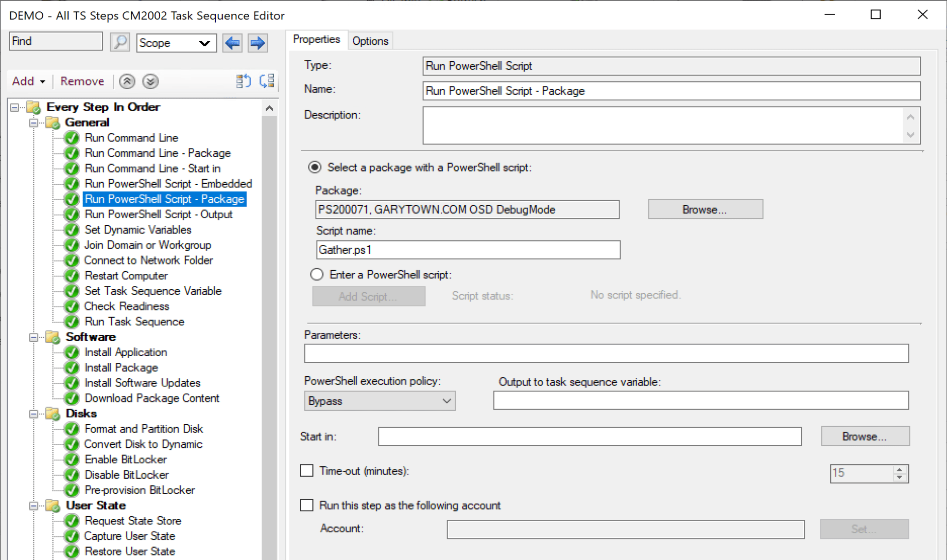Click inside the Parameters input field
Image resolution: width=947 pixels, height=560 pixels.
[566, 353]
